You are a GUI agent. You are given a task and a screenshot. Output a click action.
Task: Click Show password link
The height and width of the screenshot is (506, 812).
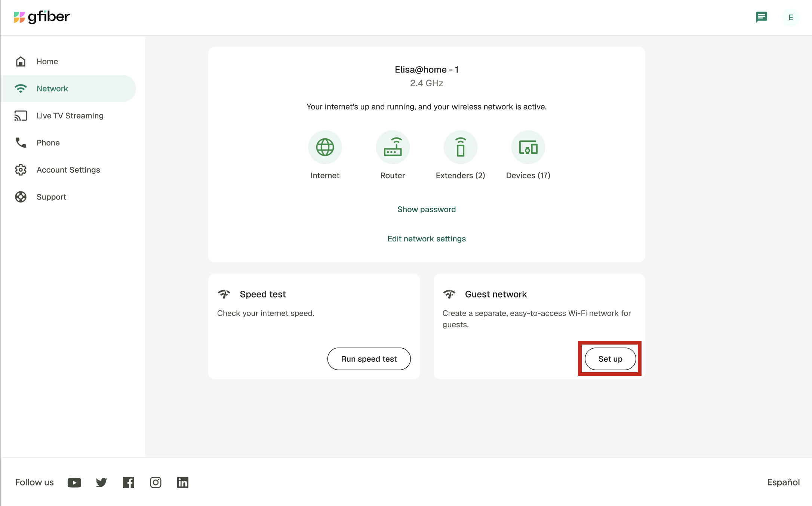427,209
